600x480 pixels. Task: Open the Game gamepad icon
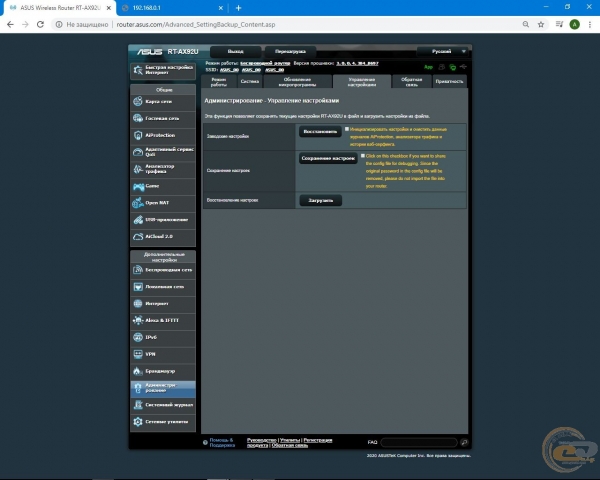(138, 186)
